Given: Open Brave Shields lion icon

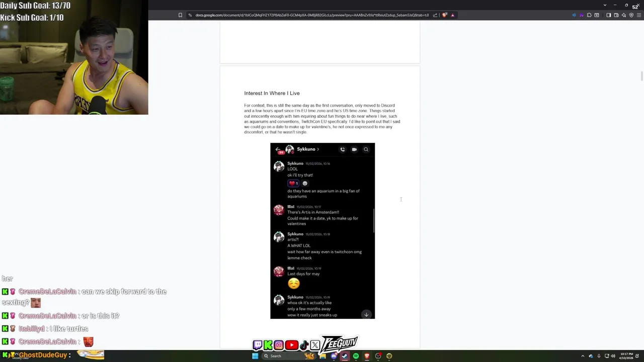Looking at the screenshot, I should 445,15.
